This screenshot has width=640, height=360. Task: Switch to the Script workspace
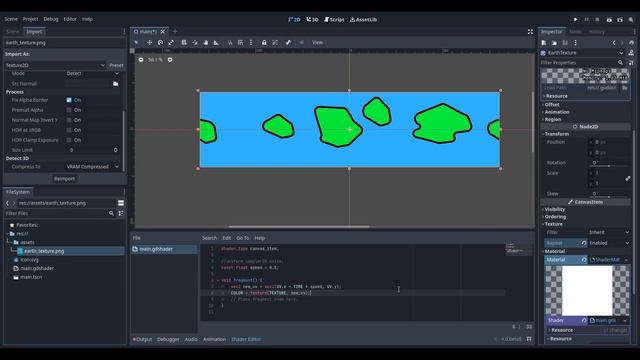334,20
